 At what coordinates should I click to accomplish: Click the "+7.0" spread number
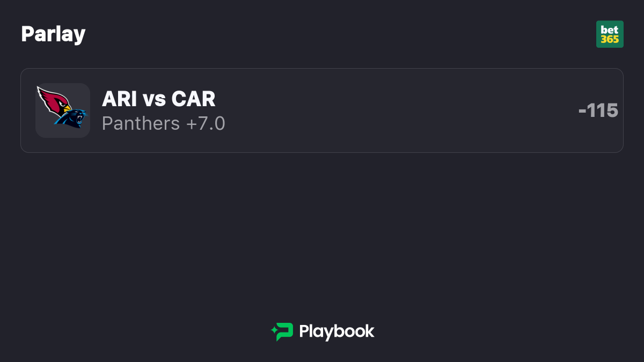tap(206, 123)
